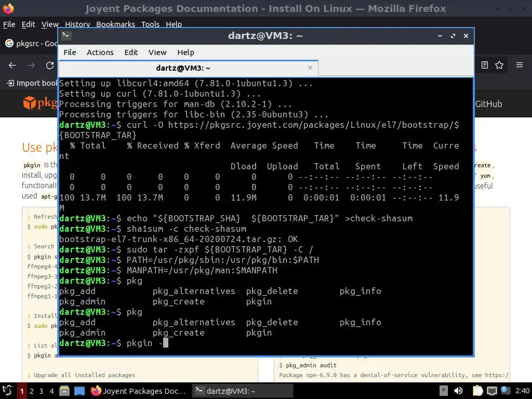Image resolution: width=532 pixels, height=399 pixels.
Task: Open the terminal Help menu
Action: [x=185, y=52]
